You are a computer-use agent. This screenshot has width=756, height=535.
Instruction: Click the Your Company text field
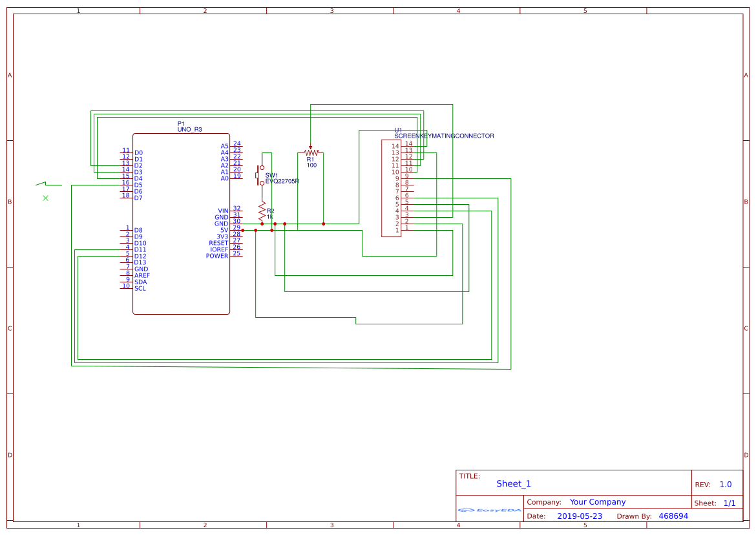(x=598, y=502)
